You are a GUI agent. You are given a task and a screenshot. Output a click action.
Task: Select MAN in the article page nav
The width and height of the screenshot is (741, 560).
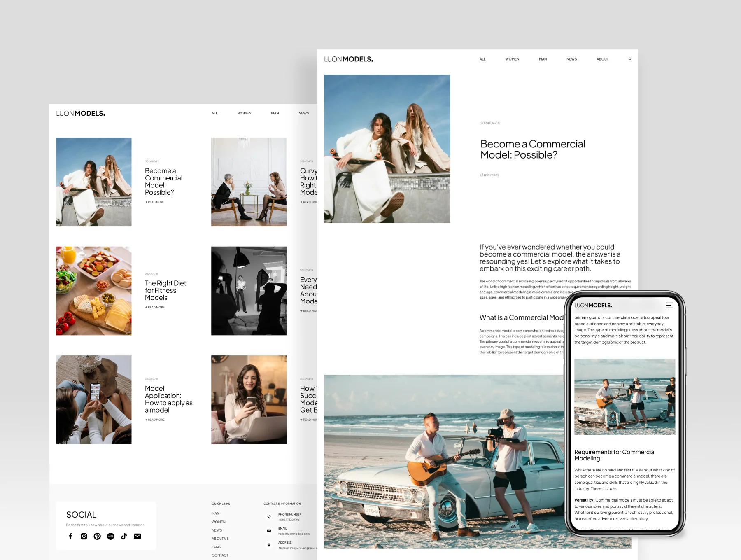click(543, 59)
